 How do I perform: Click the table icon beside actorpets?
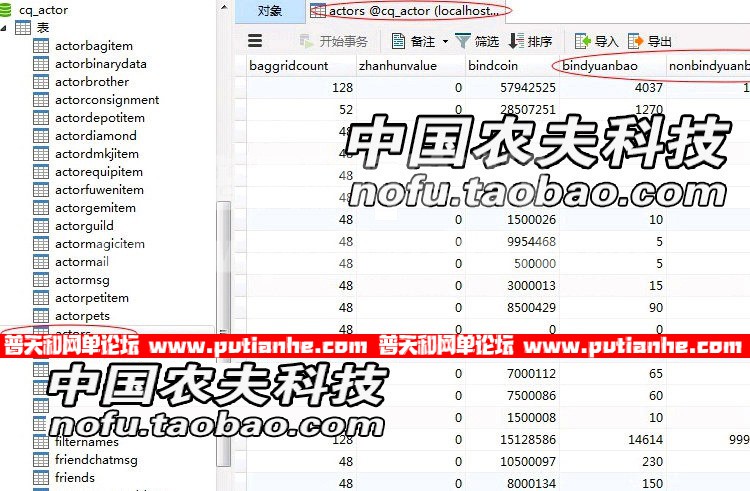(x=41, y=316)
